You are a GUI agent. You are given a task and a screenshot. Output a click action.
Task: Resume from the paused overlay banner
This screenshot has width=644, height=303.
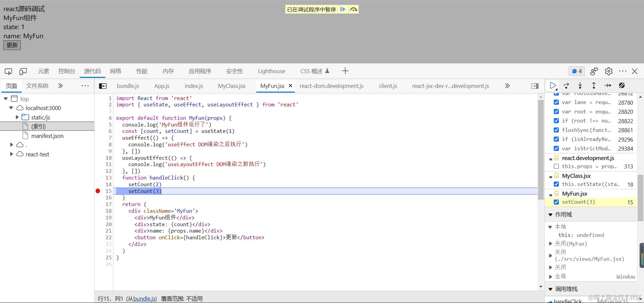[x=343, y=9]
